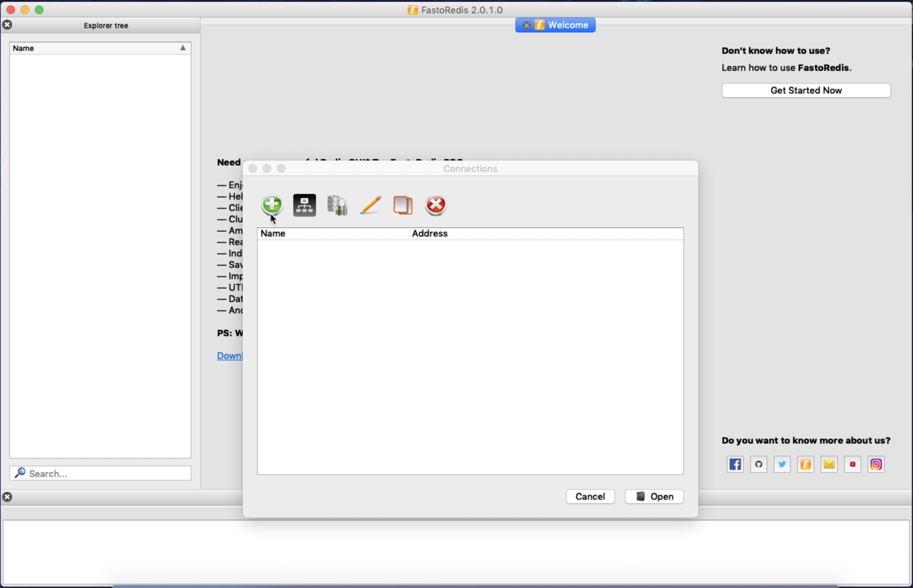The width and height of the screenshot is (913, 588).
Task: Sort connections by Name column header
Action: click(x=333, y=233)
